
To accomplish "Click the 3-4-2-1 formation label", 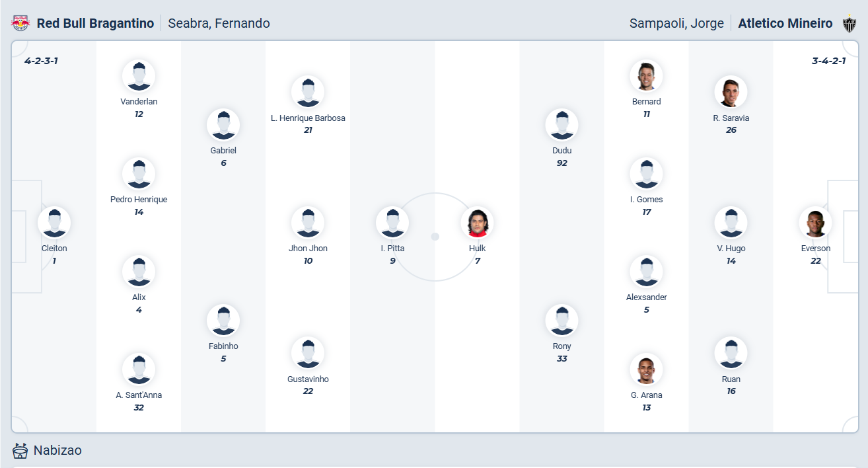I will 831,61.
